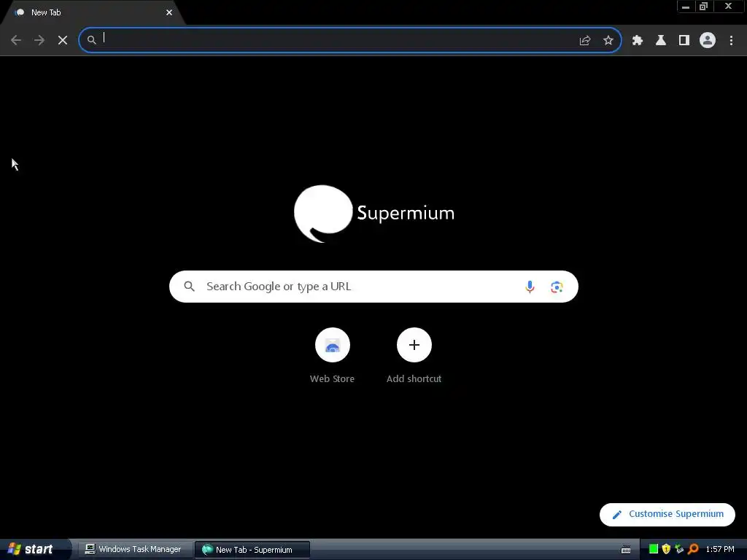Start voice search with the microphone icon
The image size is (747, 560).
point(530,287)
